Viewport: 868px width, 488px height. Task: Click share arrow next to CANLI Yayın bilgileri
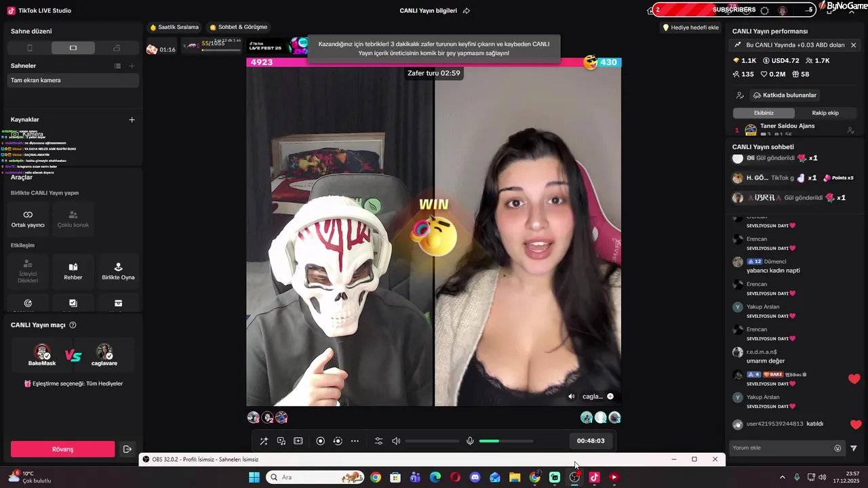click(x=467, y=11)
